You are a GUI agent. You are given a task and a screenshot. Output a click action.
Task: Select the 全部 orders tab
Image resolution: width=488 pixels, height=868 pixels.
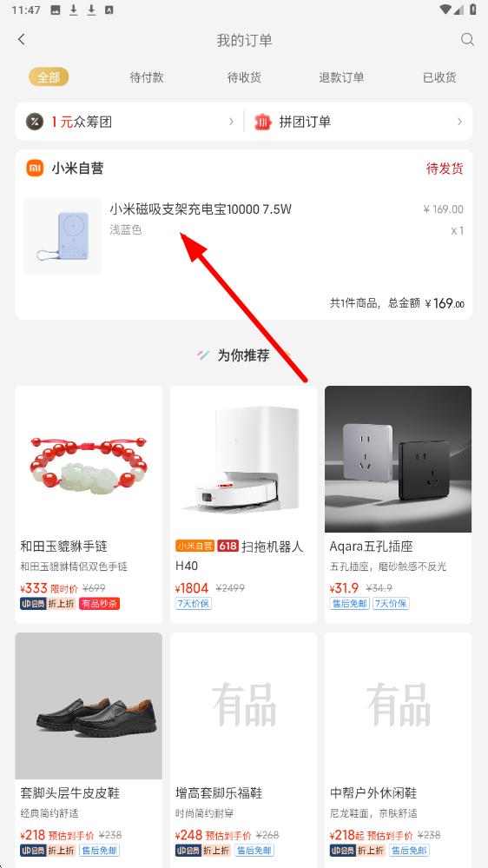49,77
